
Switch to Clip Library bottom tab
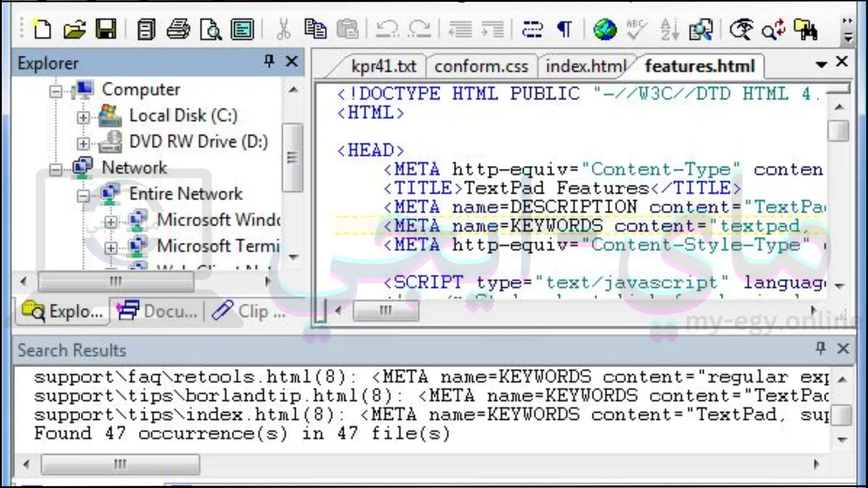(x=249, y=311)
